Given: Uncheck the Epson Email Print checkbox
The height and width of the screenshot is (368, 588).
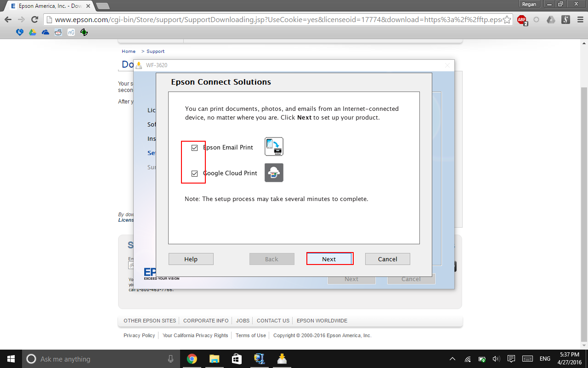Looking at the screenshot, I should (194, 148).
